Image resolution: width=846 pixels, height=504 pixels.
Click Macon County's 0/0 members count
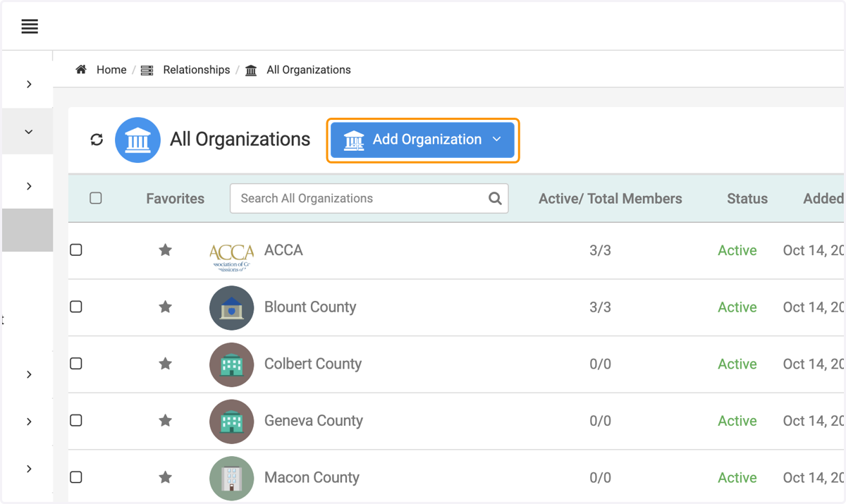[x=600, y=478]
